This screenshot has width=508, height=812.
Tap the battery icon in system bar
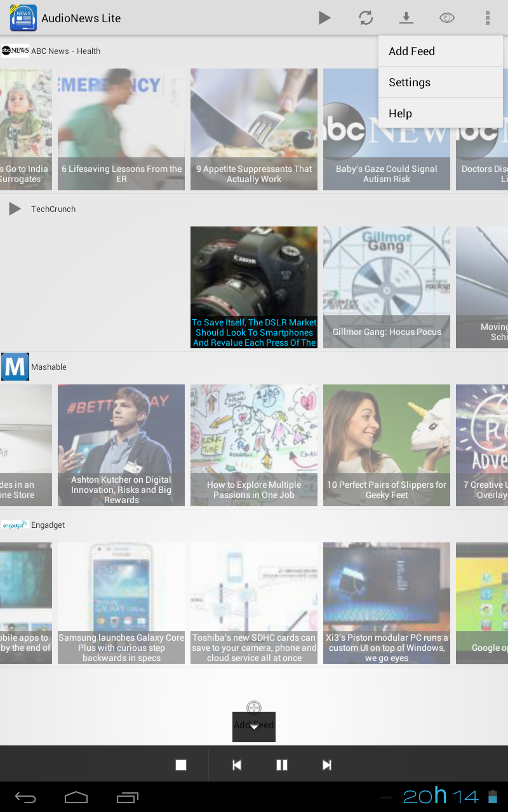(x=493, y=797)
